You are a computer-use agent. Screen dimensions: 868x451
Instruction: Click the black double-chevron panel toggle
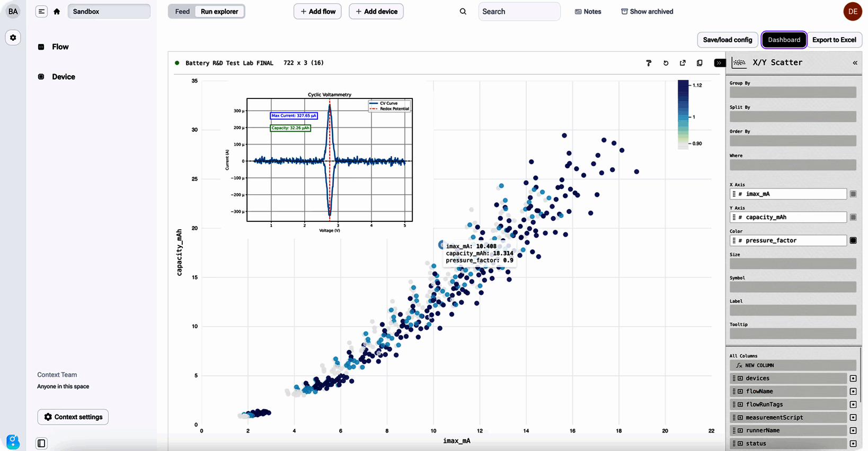[x=719, y=63]
